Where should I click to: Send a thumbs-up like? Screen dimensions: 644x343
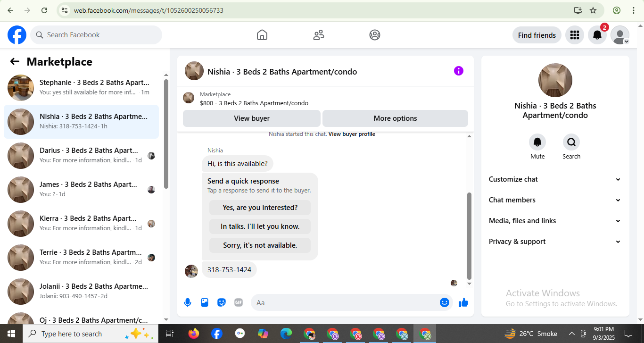(463, 302)
